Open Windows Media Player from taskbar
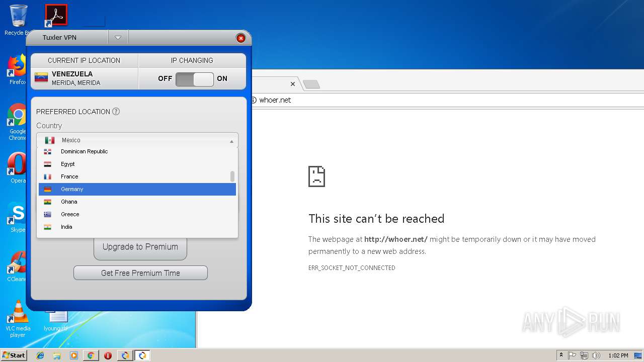 pos(74,355)
